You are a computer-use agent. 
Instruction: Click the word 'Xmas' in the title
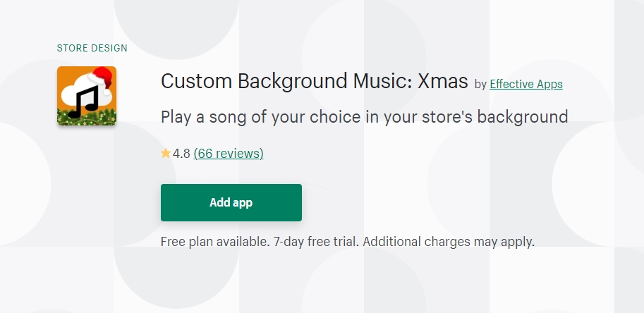pyautogui.click(x=443, y=81)
